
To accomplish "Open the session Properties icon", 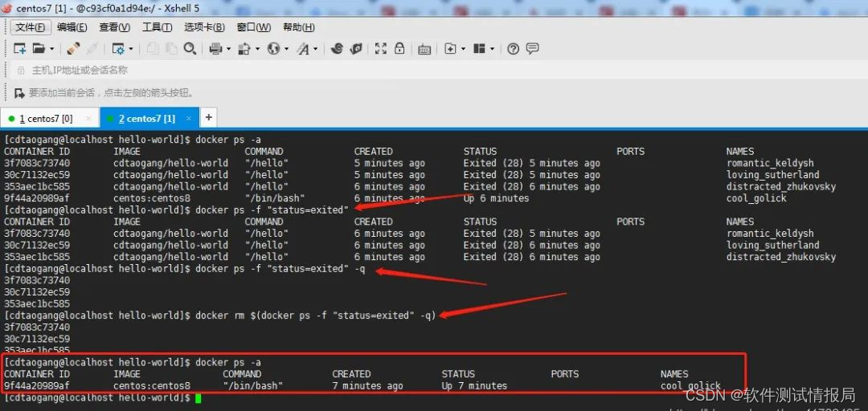I will click(x=118, y=49).
